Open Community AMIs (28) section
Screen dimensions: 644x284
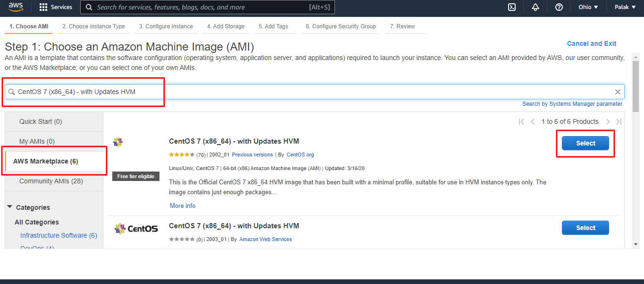pyautogui.click(x=51, y=181)
